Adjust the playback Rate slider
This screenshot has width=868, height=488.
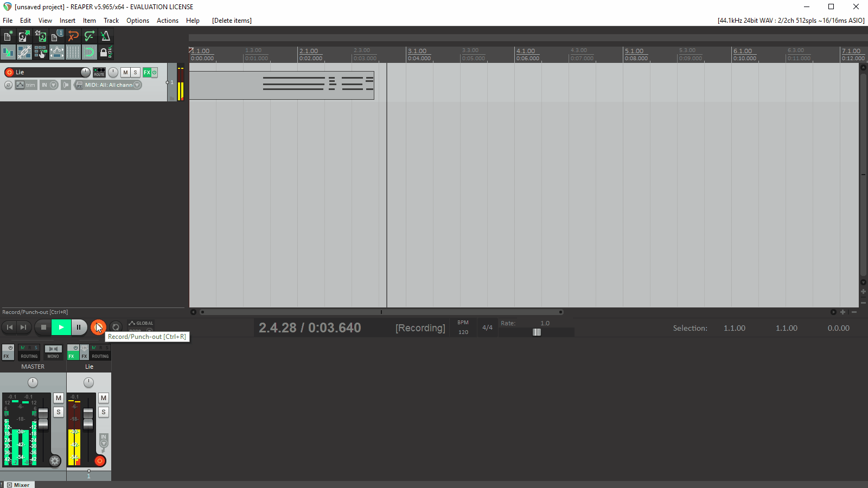coord(536,332)
